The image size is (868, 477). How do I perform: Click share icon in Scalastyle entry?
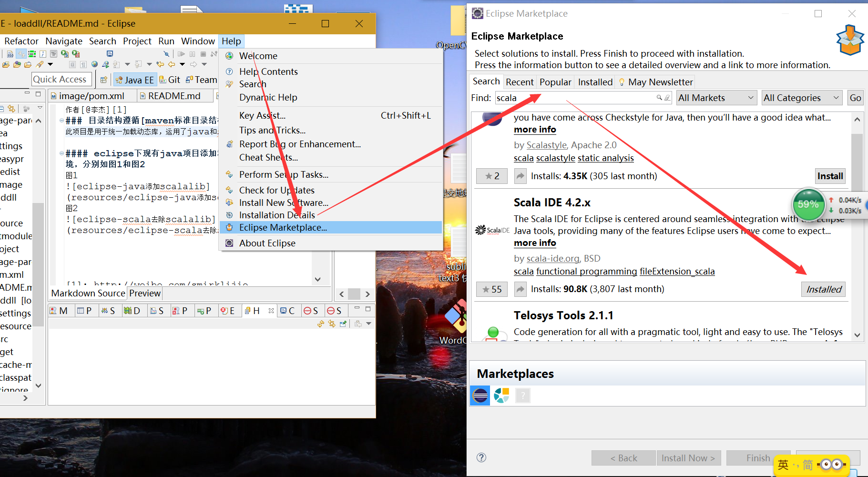click(521, 176)
